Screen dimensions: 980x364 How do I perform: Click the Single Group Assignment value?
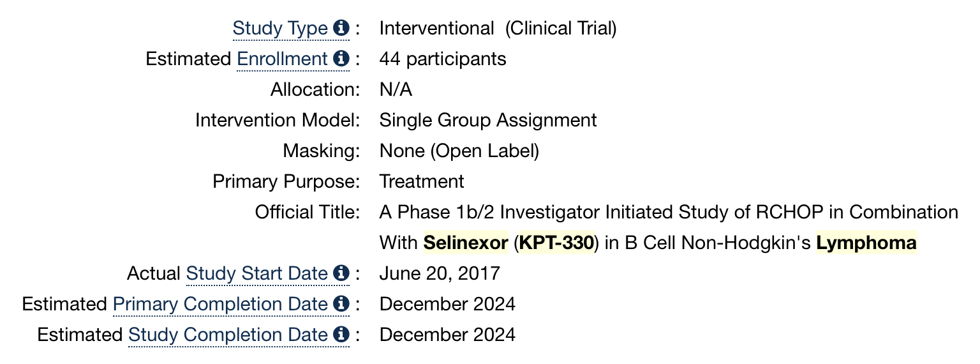[488, 121]
